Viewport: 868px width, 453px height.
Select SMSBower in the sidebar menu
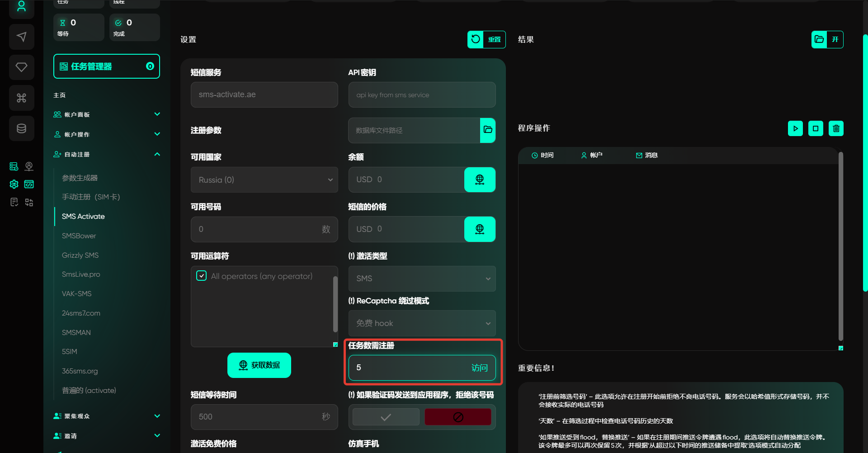pyautogui.click(x=79, y=236)
